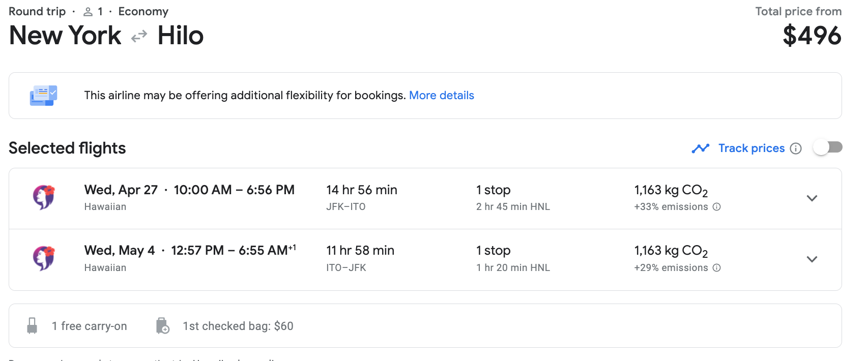Click Hawaiian Airlines logo on May 4 flight
Image resolution: width=868 pixels, height=361 pixels.
point(44,258)
